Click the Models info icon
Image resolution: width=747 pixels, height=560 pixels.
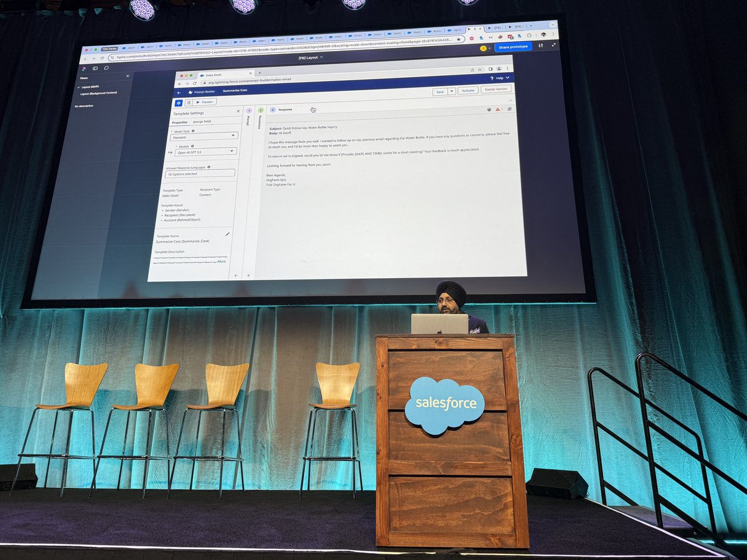click(194, 146)
